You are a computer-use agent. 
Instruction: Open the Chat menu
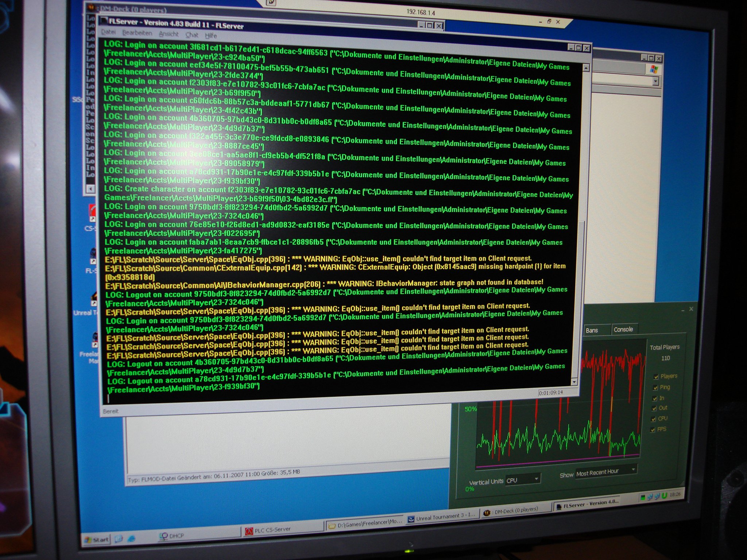click(x=191, y=35)
